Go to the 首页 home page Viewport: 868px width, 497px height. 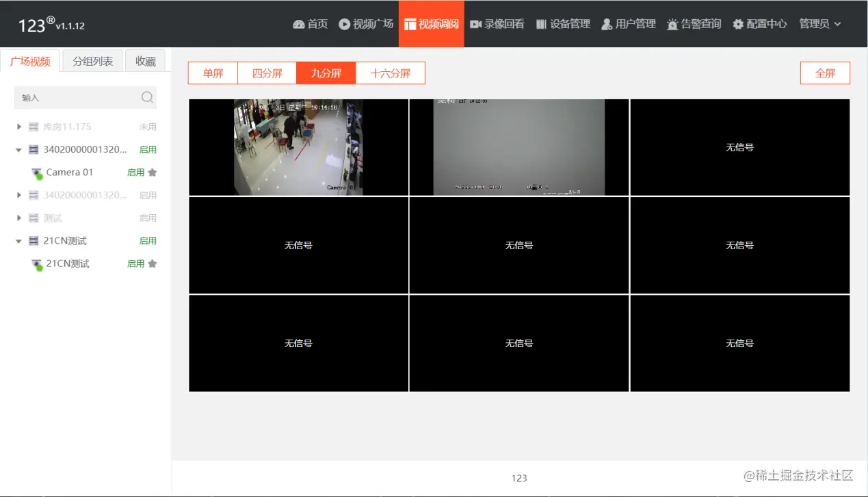[310, 24]
